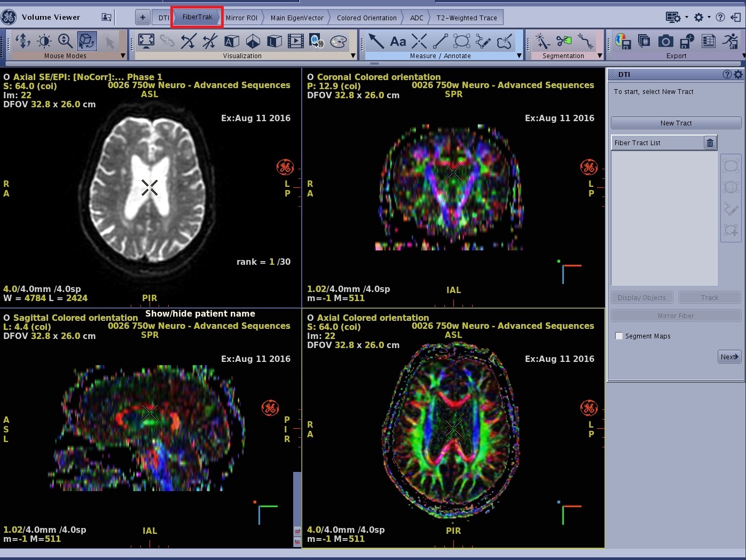Viewport: 746px width, 560px height.
Task: Select the text annotation Aa tool
Action: pos(398,41)
